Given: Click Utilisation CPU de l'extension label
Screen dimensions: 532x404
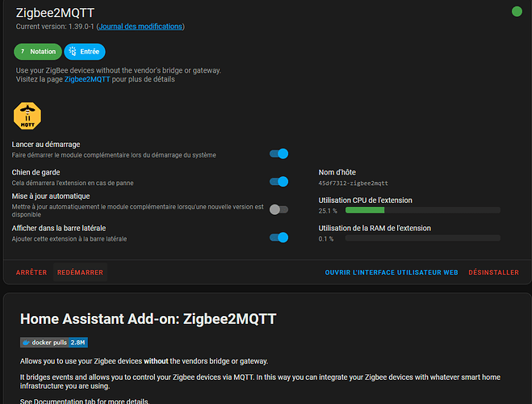Looking at the screenshot, I should [x=365, y=200].
